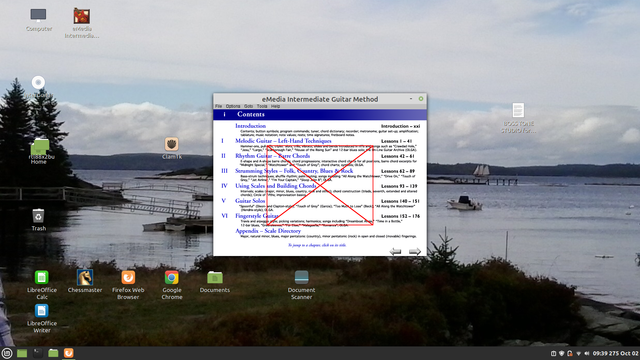Open the File menu in eMedia
Image resolution: width=640 pixels, height=360 pixels.
pyautogui.click(x=218, y=106)
